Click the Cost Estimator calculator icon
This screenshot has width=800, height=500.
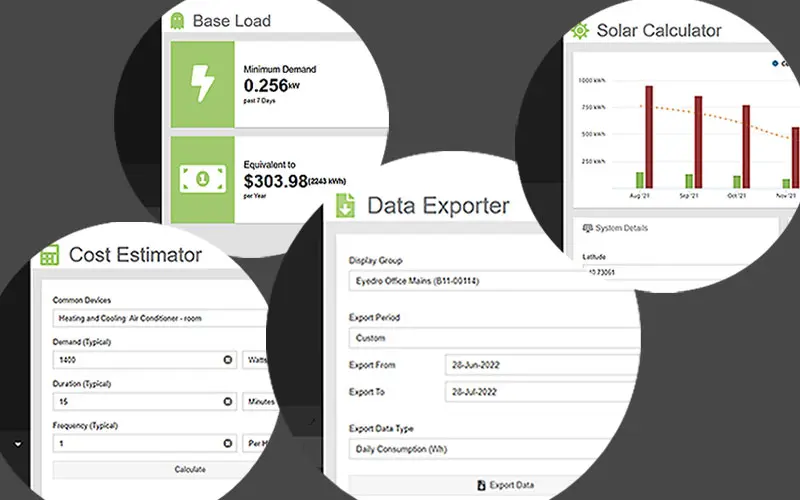pyautogui.click(x=49, y=256)
